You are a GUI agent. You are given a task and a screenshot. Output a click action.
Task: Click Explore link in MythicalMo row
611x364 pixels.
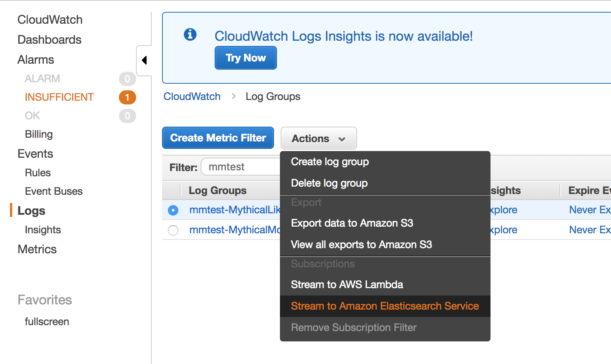504,230
